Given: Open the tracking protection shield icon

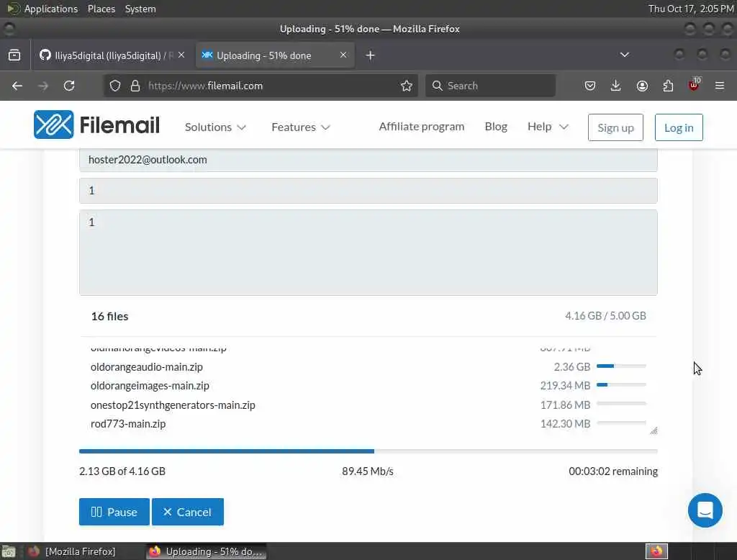Looking at the screenshot, I should pyautogui.click(x=115, y=86).
